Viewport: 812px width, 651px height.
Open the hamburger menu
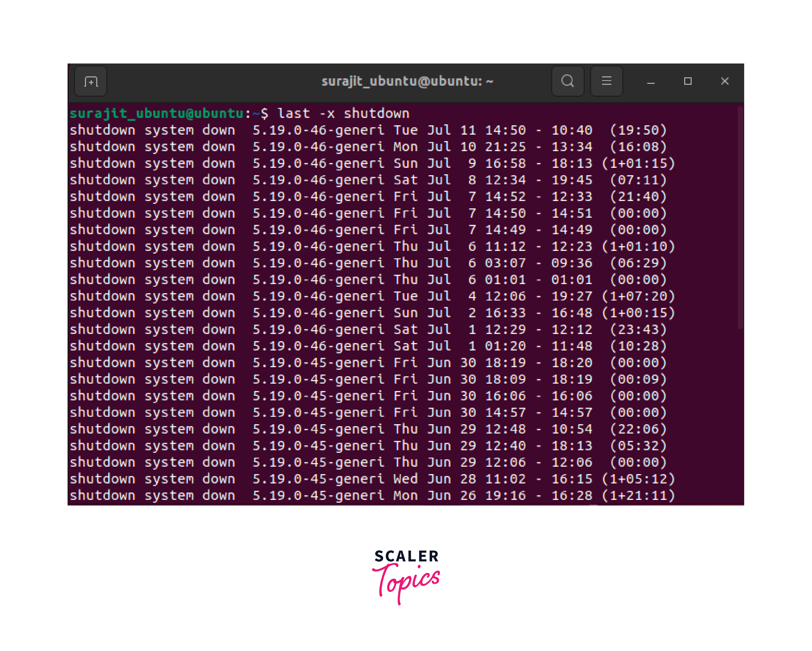point(606,81)
